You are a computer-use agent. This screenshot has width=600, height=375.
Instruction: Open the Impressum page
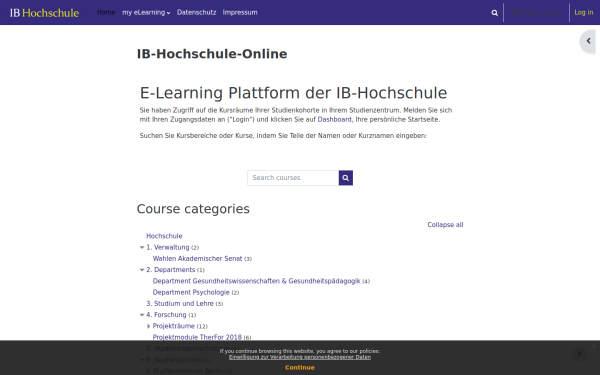240,13
